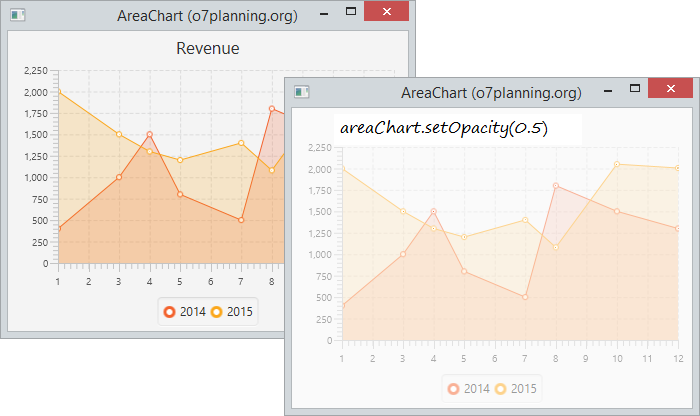Click the 2014 data point at month 4 in back chart
Image resolution: width=700 pixels, height=416 pixels.
click(x=150, y=134)
